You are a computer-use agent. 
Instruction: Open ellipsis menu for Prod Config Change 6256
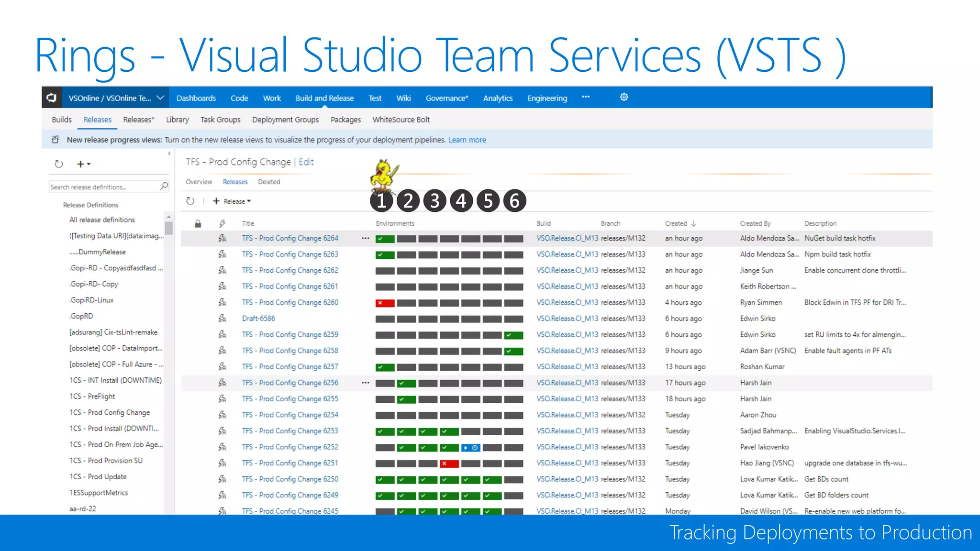366,383
